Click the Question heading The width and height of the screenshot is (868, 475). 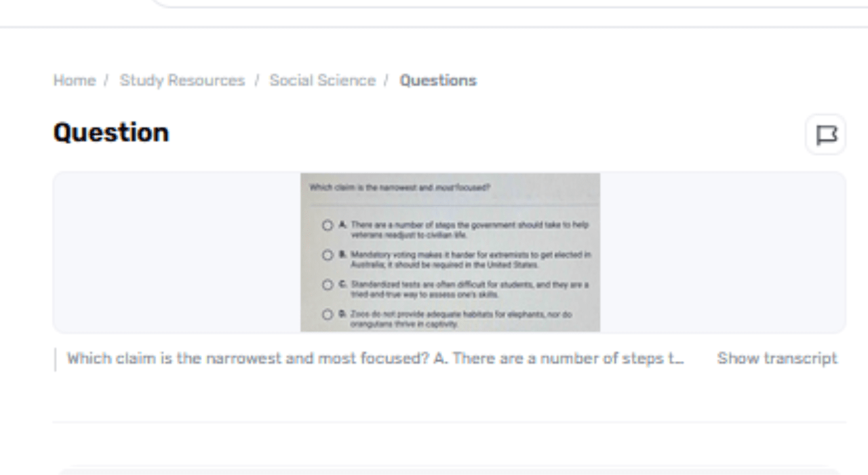[x=111, y=132]
